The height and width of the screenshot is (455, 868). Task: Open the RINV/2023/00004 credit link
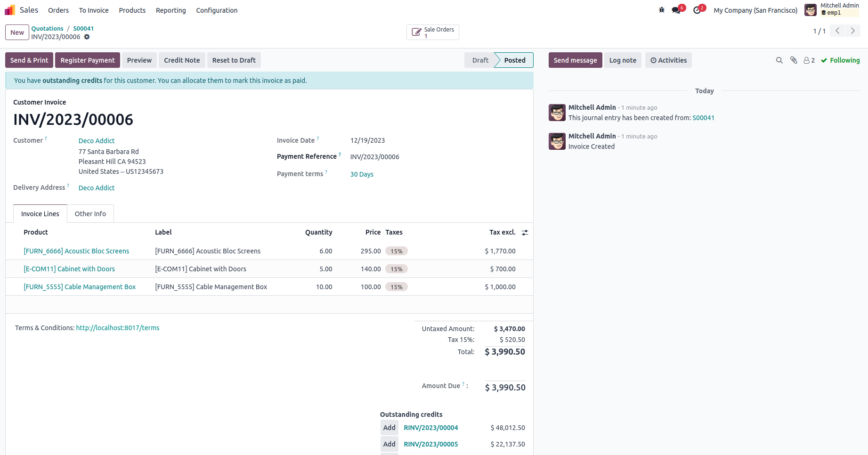click(x=431, y=428)
